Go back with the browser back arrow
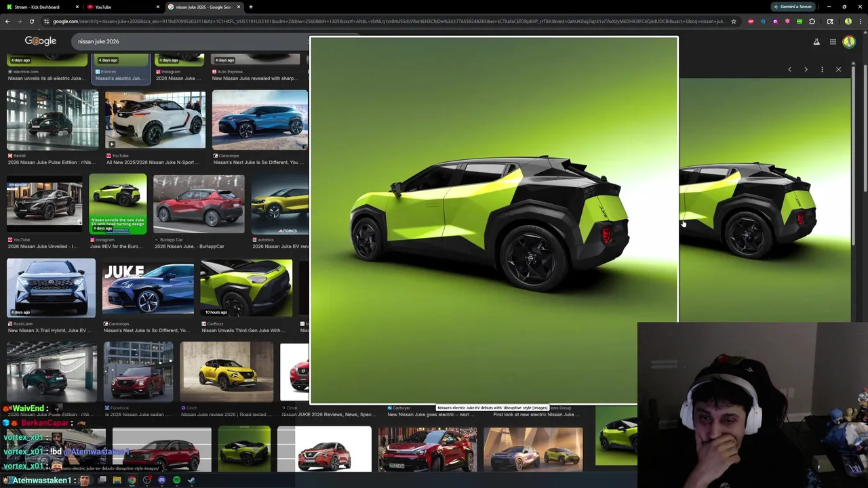The image size is (868, 488). pos(7,21)
